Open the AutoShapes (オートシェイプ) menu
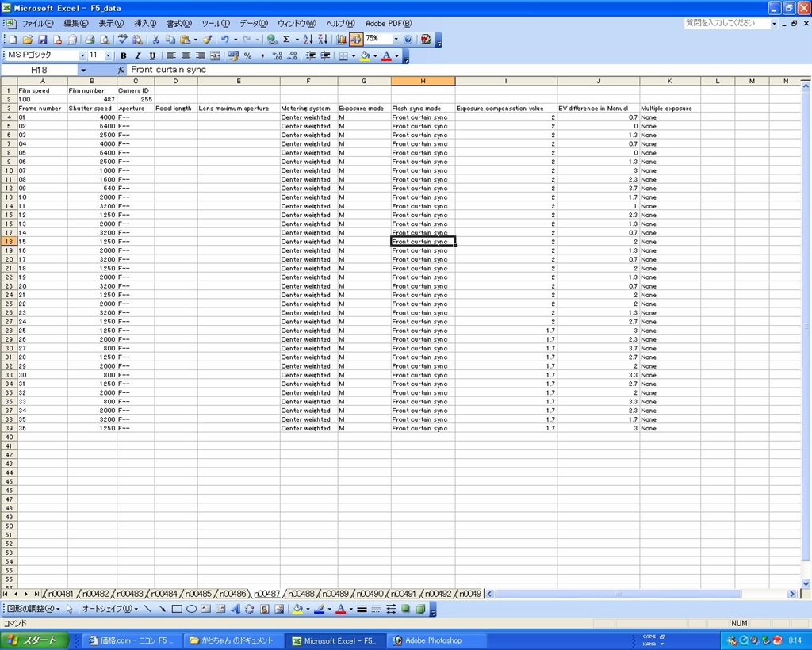Screen dimensions: 812x650 click(109, 609)
